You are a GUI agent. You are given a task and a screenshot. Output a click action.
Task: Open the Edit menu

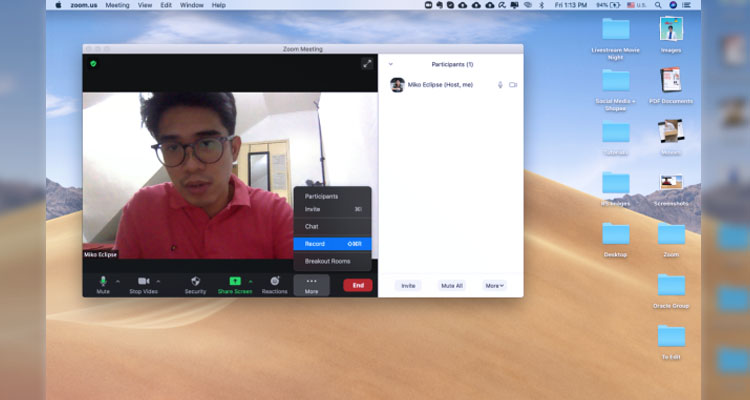pyautogui.click(x=166, y=5)
